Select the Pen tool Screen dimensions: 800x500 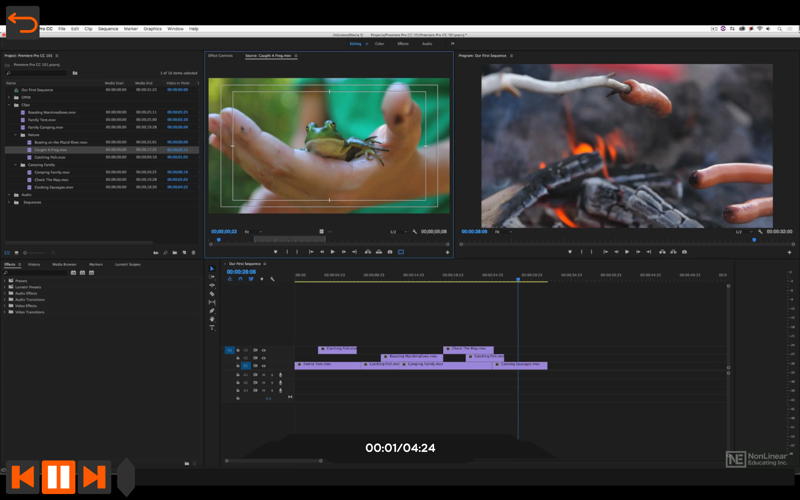pyautogui.click(x=212, y=311)
